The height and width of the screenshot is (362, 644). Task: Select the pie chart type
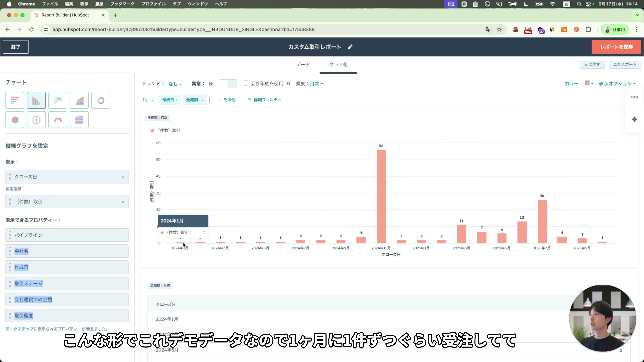(x=14, y=120)
